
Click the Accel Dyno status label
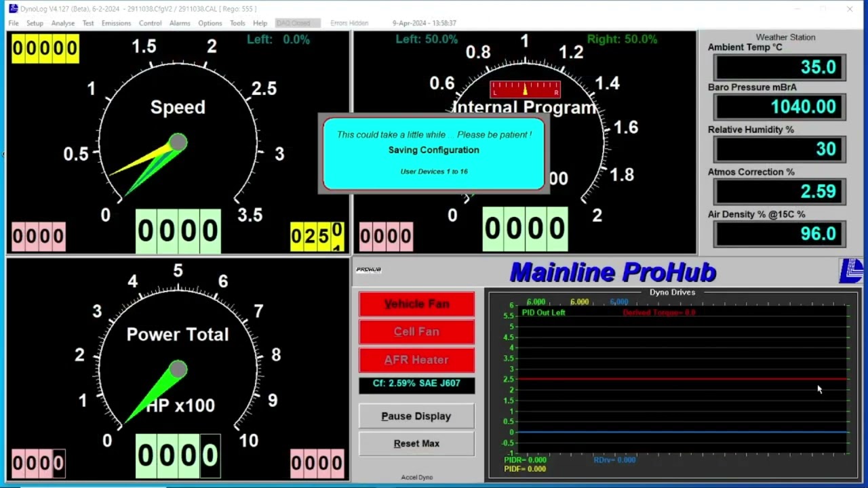click(x=416, y=477)
